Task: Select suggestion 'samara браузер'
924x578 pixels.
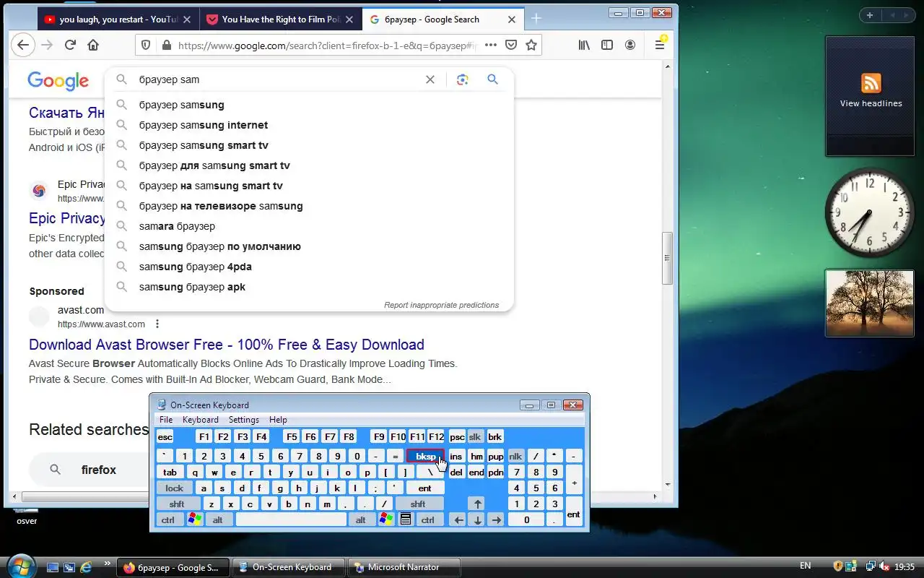Action: (x=309, y=226)
